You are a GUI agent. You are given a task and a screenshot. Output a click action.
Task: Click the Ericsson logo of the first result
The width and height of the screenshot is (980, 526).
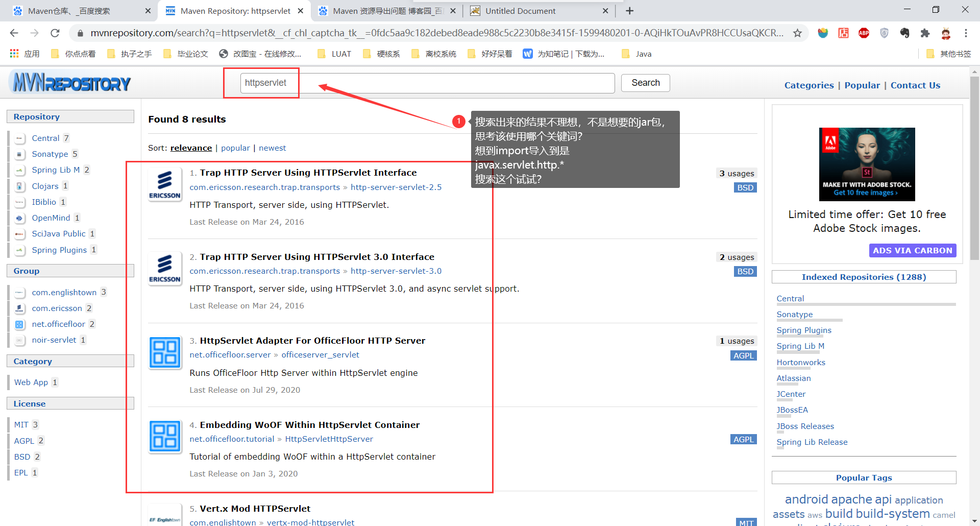pyautogui.click(x=164, y=184)
